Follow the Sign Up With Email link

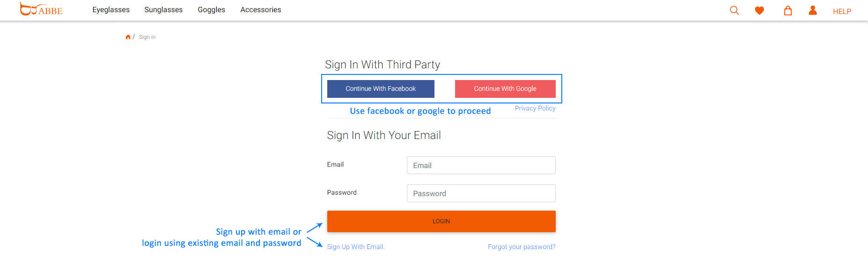pyautogui.click(x=356, y=247)
